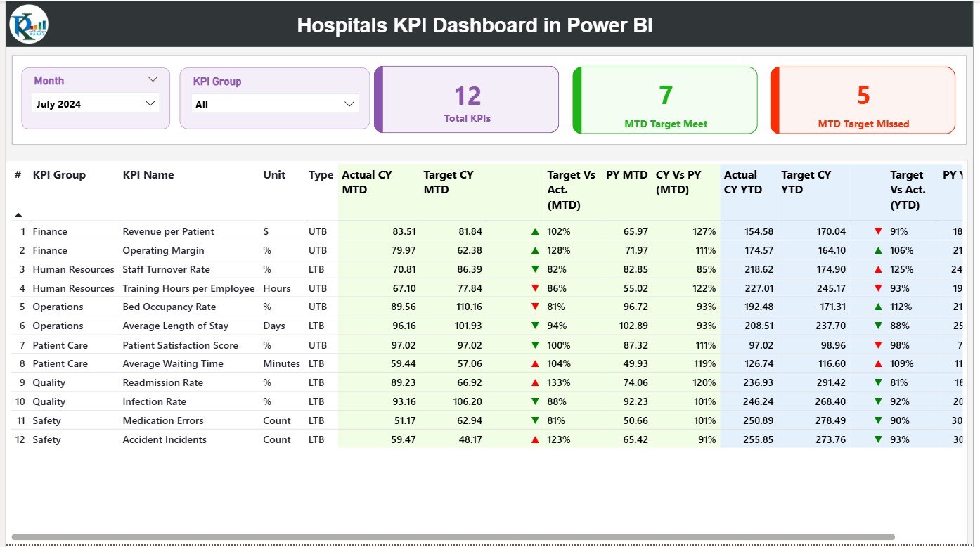Click green down triangle on Medication Errors YTD 90%

(877, 420)
